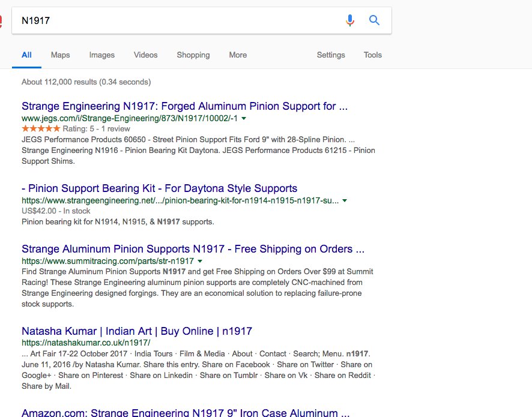Click the 'Art Fair 17-22 October 2017' snippet

point(198,370)
